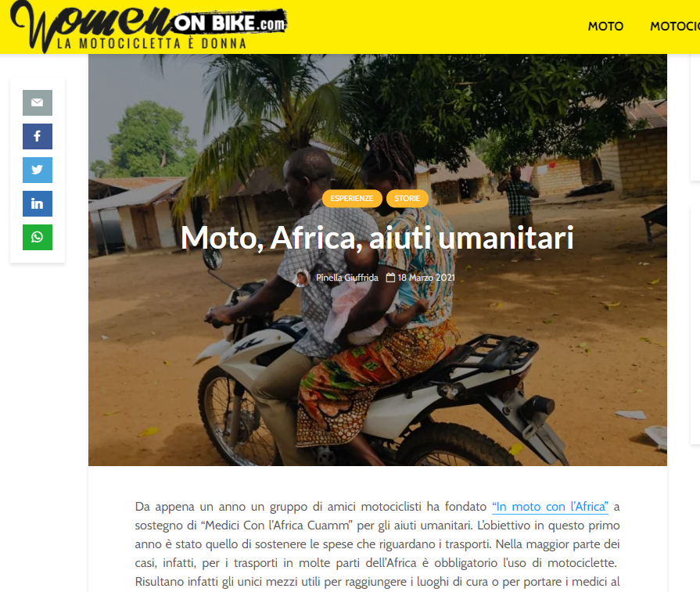Send article through WhatsApp icon
Viewport: 700px width, 592px height.
(38, 237)
